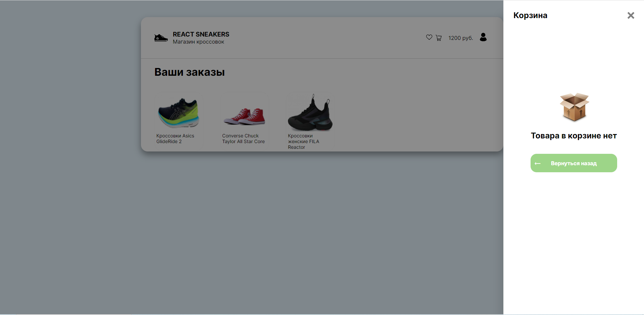
Task: Click the Кроссовки женские FILA Reactor label
Action: (303, 141)
